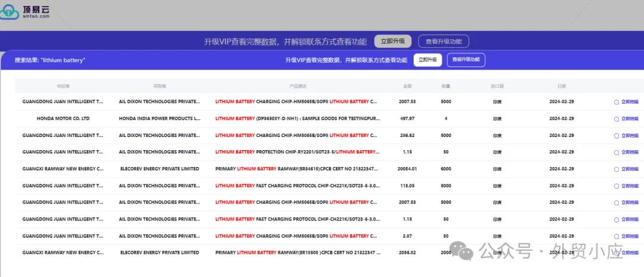Click quantity 6000
Screen dimensions: 644x277
coord(445,169)
